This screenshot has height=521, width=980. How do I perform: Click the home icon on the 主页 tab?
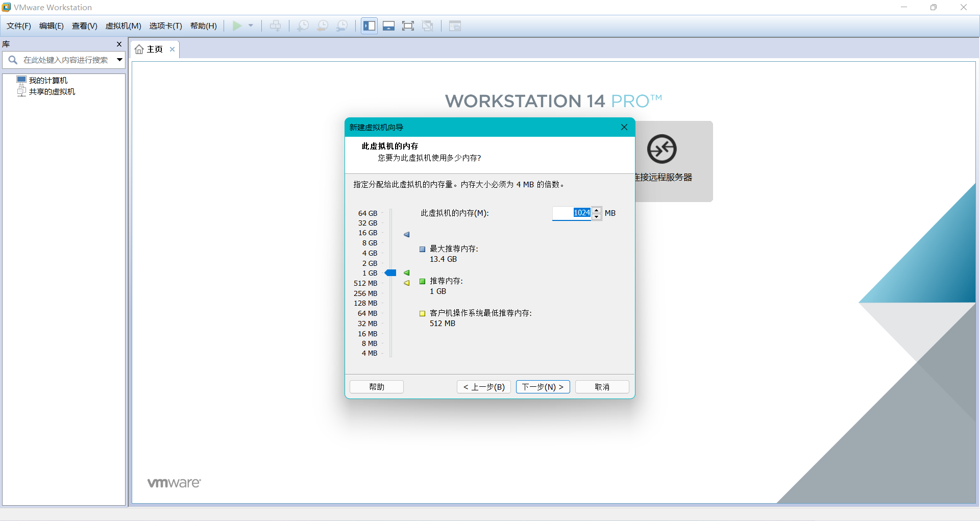coord(139,49)
